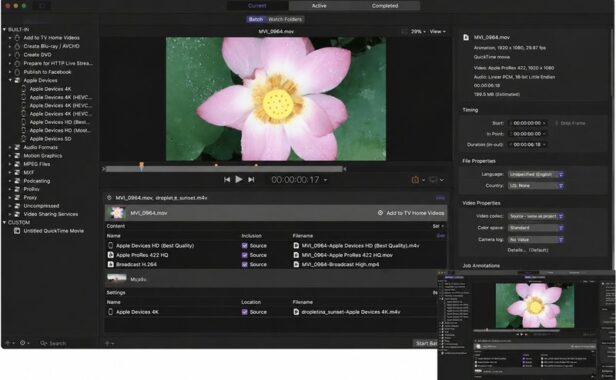Image resolution: width=616 pixels, height=380 pixels.
Task: Open the Color space dropdown
Action: tap(536, 228)
